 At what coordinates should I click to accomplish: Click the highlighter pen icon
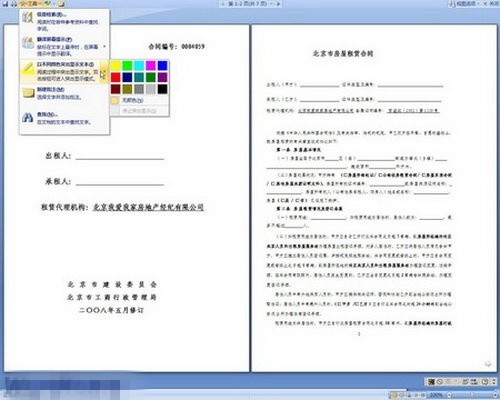coord(28,69)
